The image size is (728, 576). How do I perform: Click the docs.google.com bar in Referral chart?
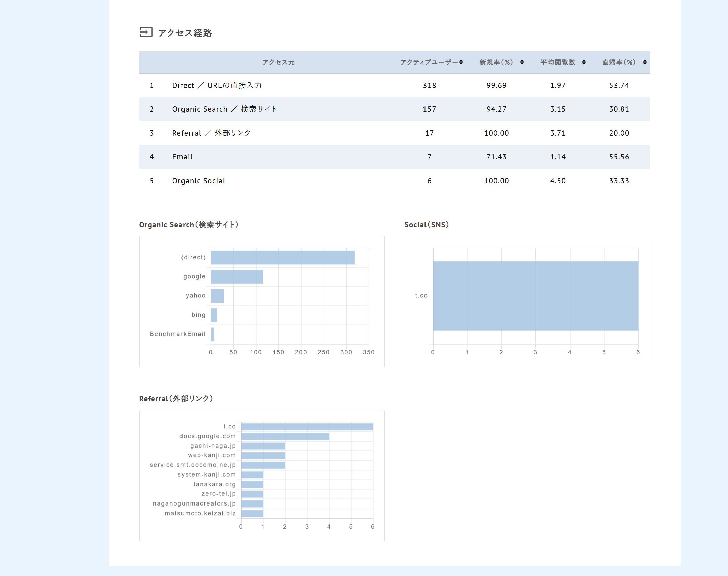285,436
